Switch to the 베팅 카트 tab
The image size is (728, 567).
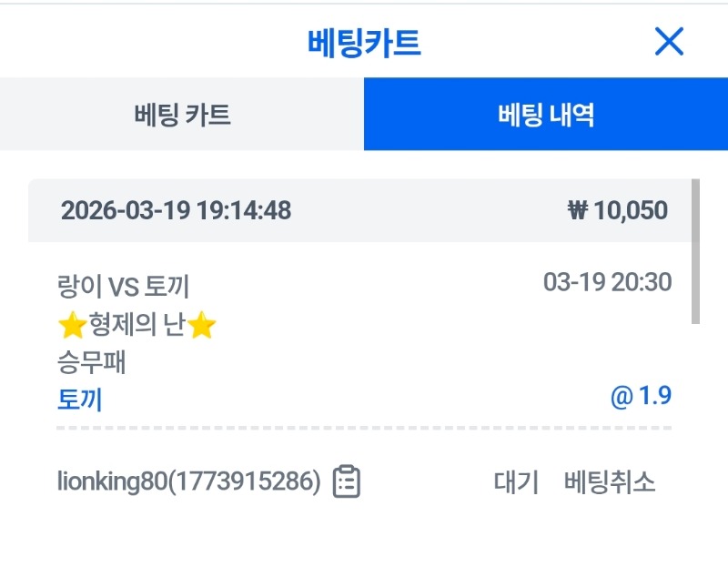point(182,115)
